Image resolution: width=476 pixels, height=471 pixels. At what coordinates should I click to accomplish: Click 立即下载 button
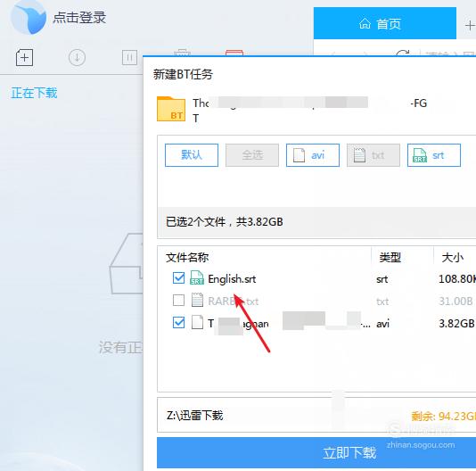[x=316, y=453]
